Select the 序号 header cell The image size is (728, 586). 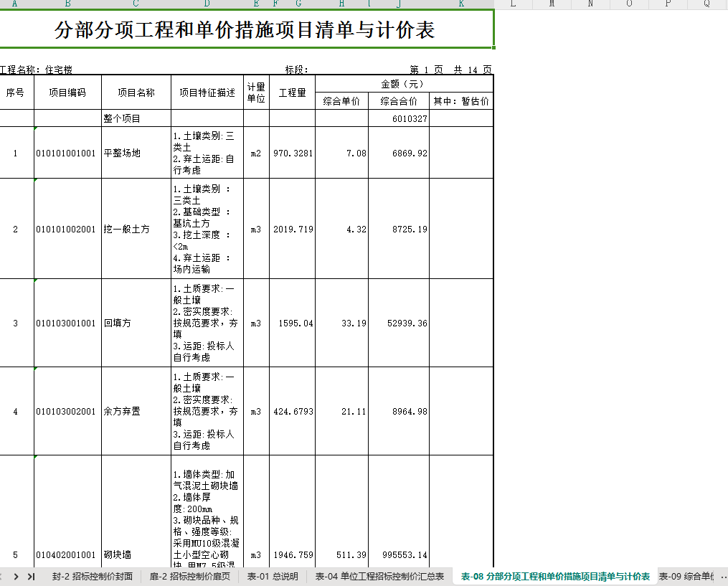15,93
